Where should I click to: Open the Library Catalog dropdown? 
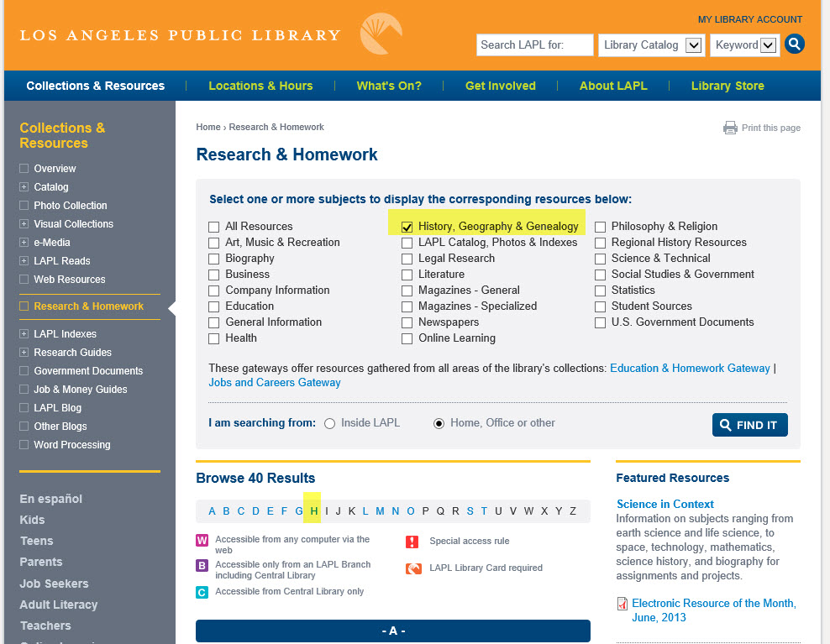[x=652, y=45]
